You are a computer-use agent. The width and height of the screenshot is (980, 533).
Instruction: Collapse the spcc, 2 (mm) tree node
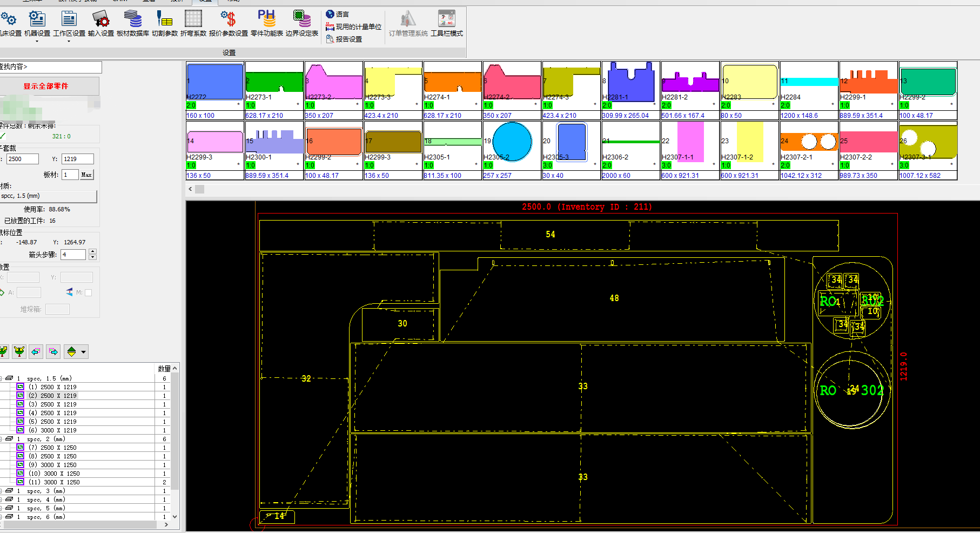pos(2,439)
